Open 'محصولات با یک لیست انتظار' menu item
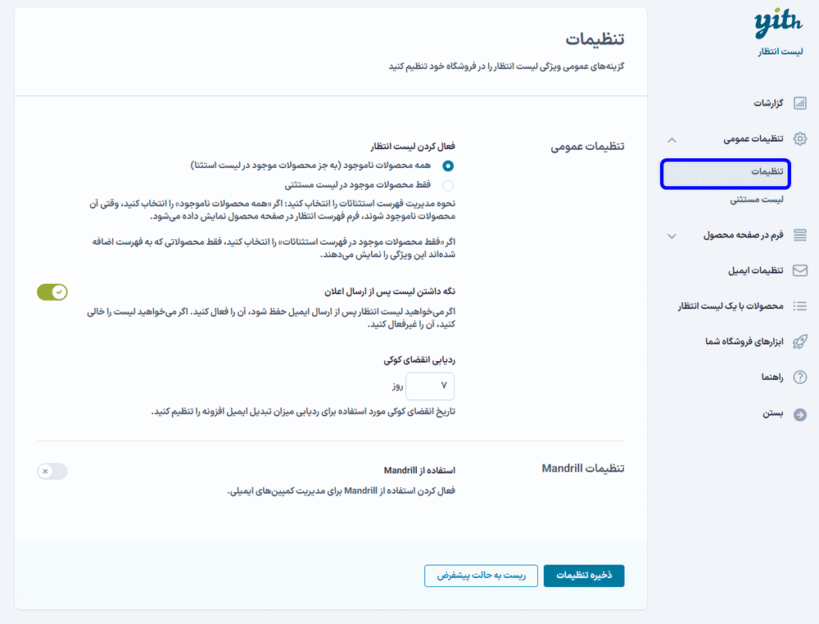The width and height of the screenshot is (819, 624). click(x=730, y=306)
